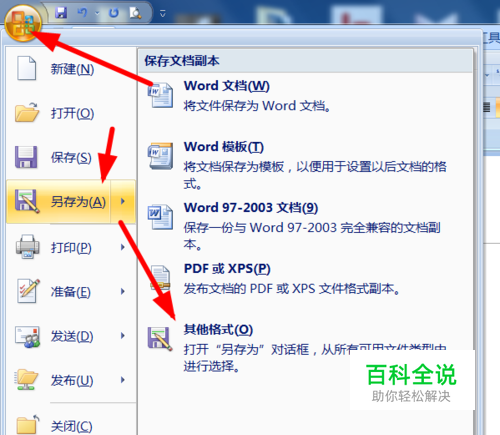Click the checklist icon for 准备(E)

(28, 291)
